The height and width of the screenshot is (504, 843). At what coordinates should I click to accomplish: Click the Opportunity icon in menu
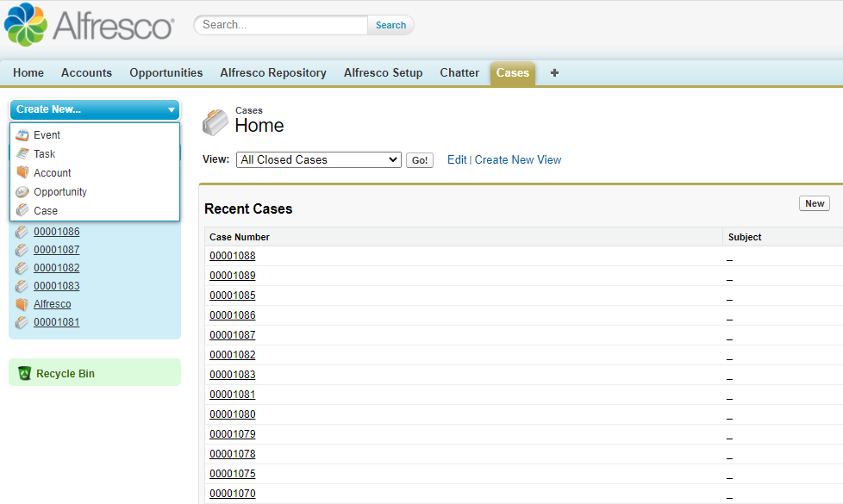[22, 192]
